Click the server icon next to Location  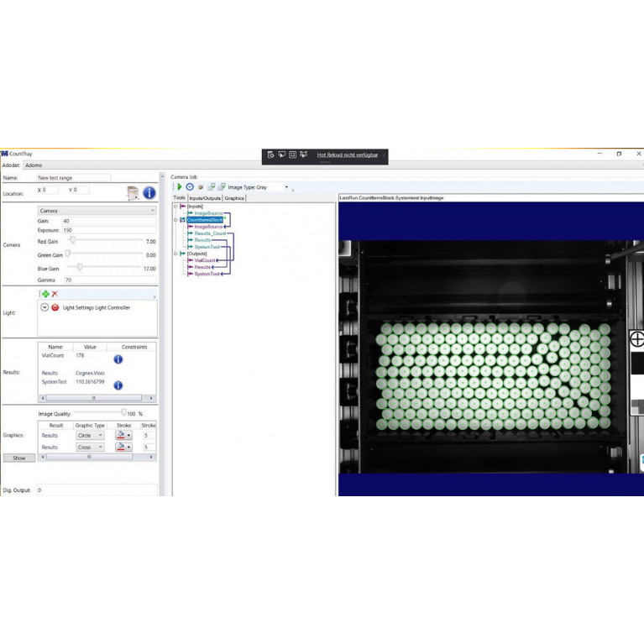(x=132, y=193)
